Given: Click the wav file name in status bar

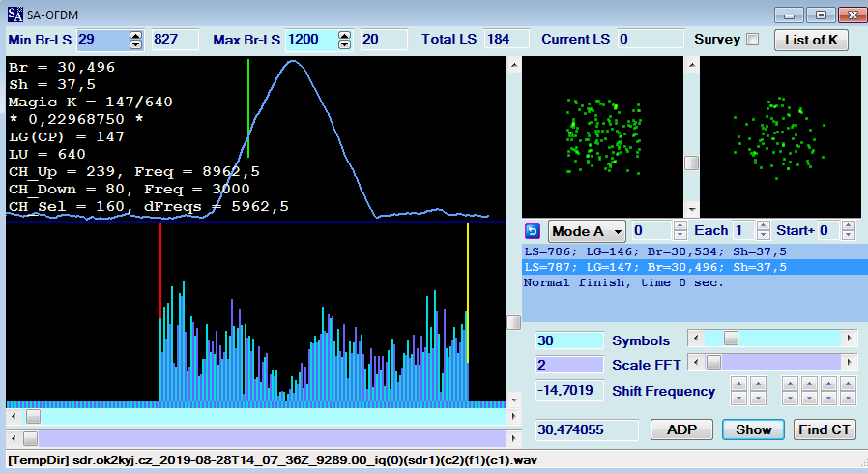Looking at the screenshot, I should 304,460.
